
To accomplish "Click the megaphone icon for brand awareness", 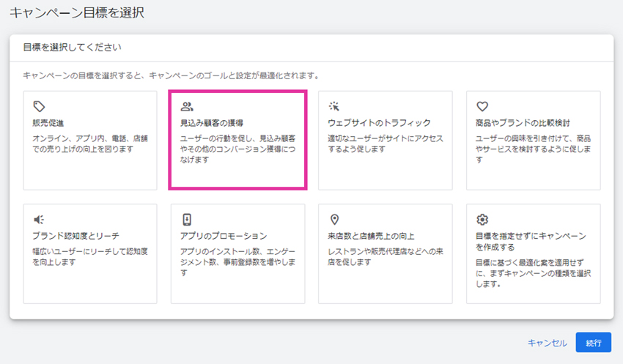I will 39,220.
